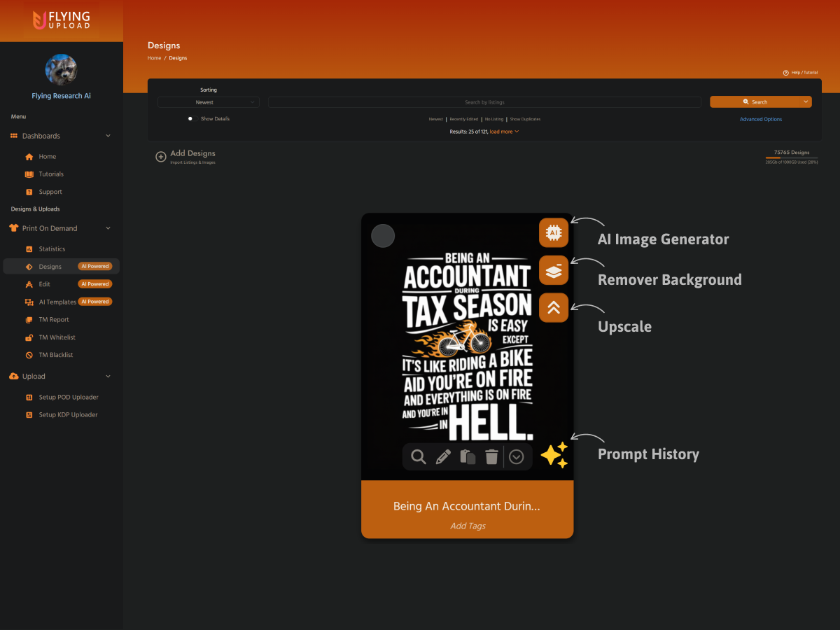Click the Flying Upload logo
Screen dimensions: 840x630
[x=62, y=20]
